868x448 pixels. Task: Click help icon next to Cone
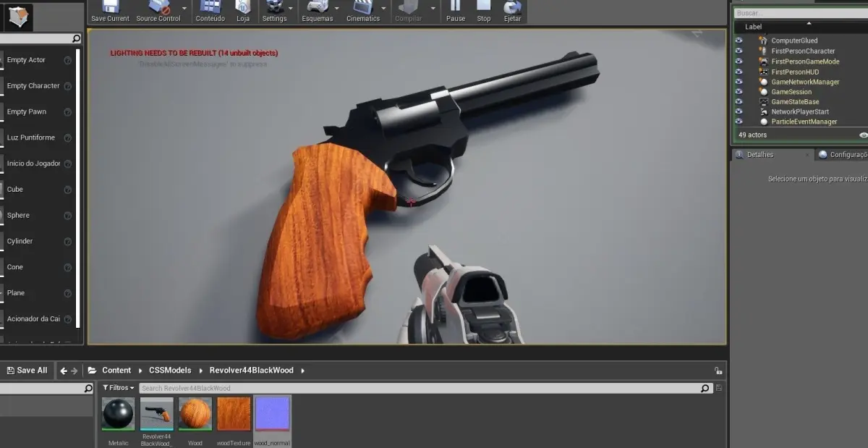67,268
